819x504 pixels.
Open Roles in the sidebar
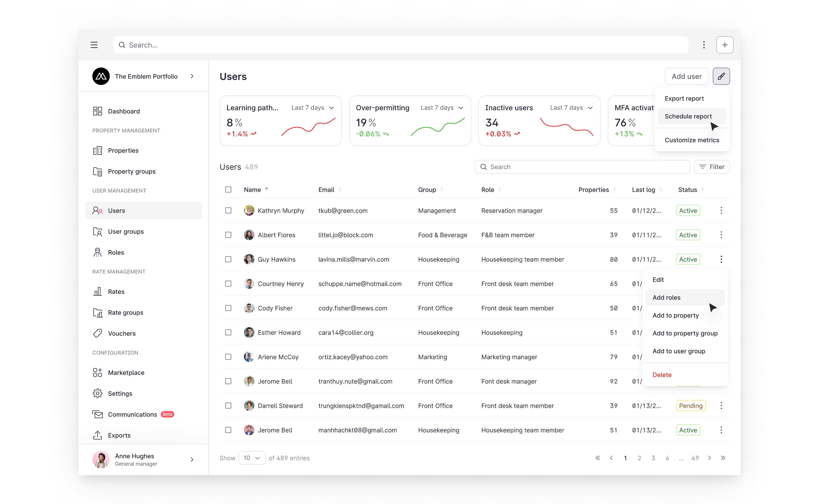point(116,252)
